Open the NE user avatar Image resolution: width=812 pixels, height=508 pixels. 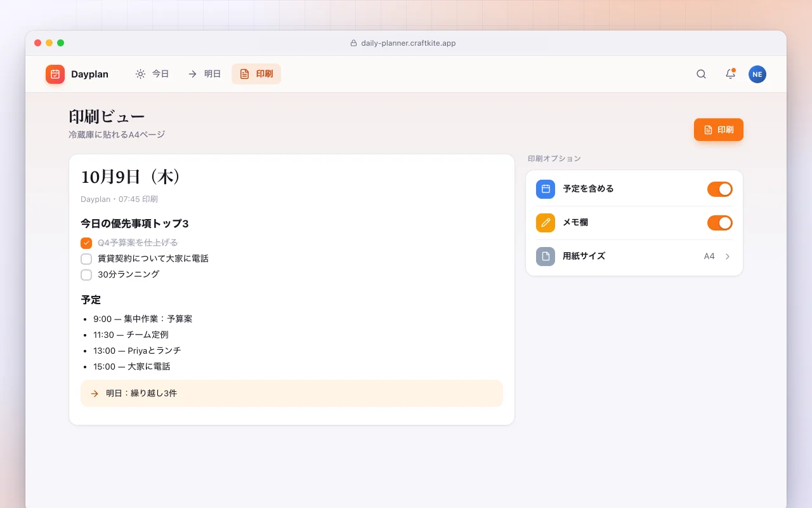(x=757, y=74)
